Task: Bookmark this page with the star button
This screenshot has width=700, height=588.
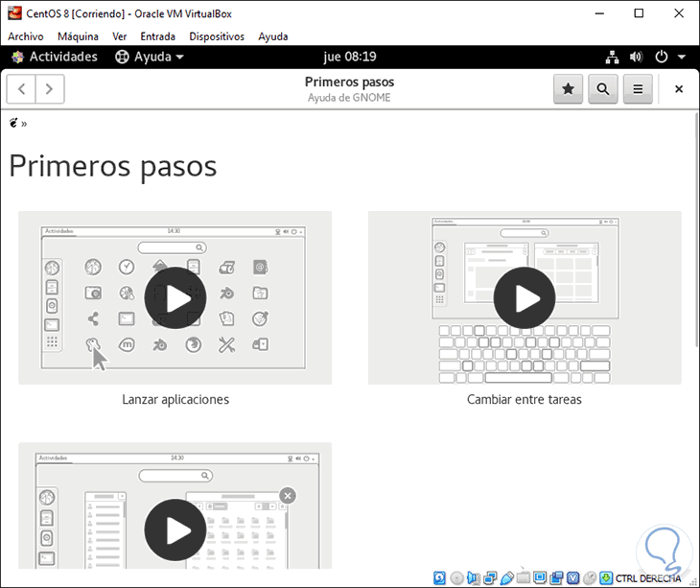Action: (x=568, y=89)
